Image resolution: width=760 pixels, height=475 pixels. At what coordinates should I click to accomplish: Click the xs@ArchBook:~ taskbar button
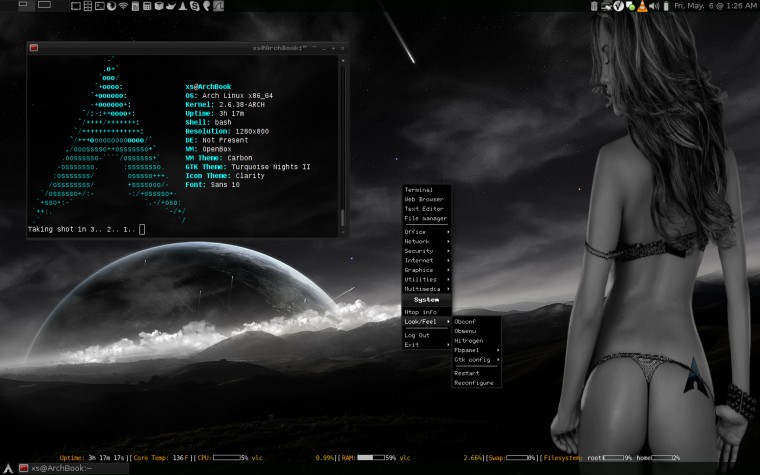click(x=74, y=468)
